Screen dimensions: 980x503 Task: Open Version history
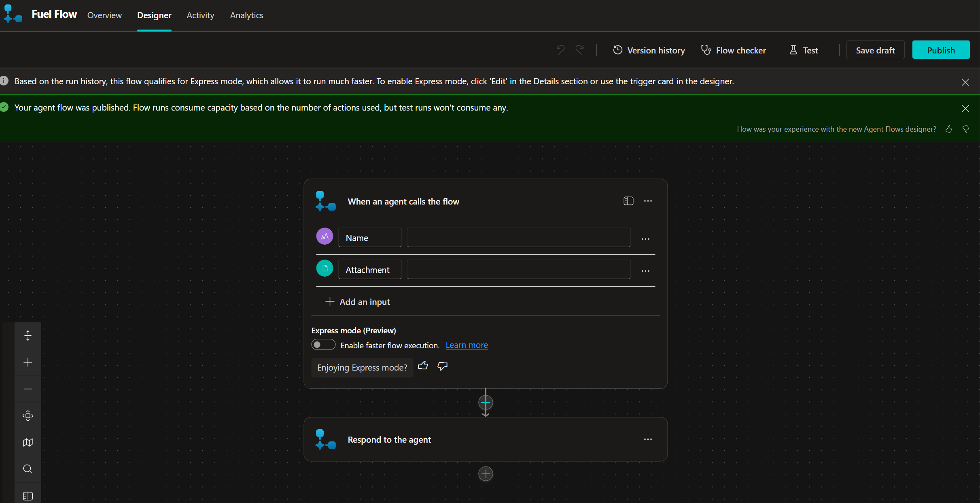point(649,50)
